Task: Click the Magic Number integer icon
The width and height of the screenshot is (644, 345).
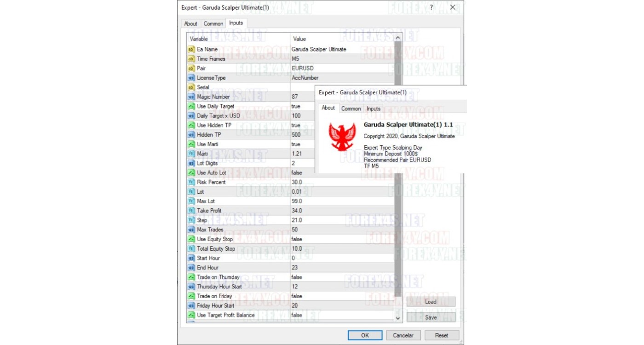Action: [x=191, y=97]
